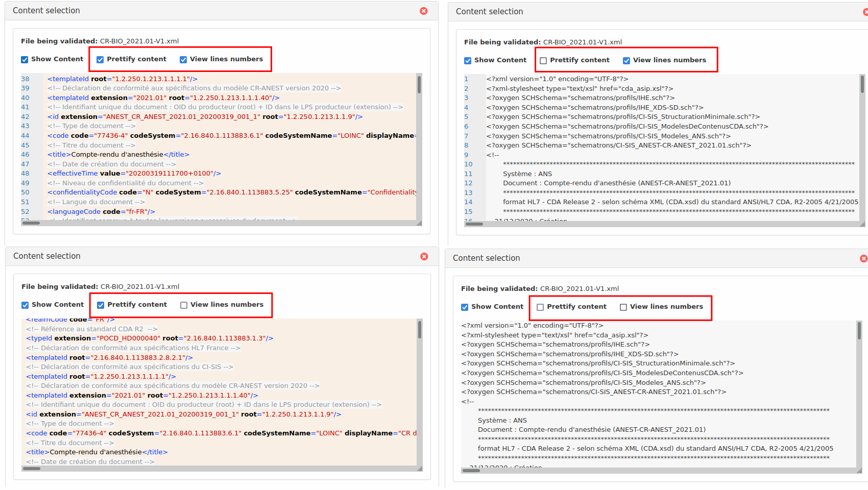Close the bottom-right Content selection panel

(x=863, y=258)
